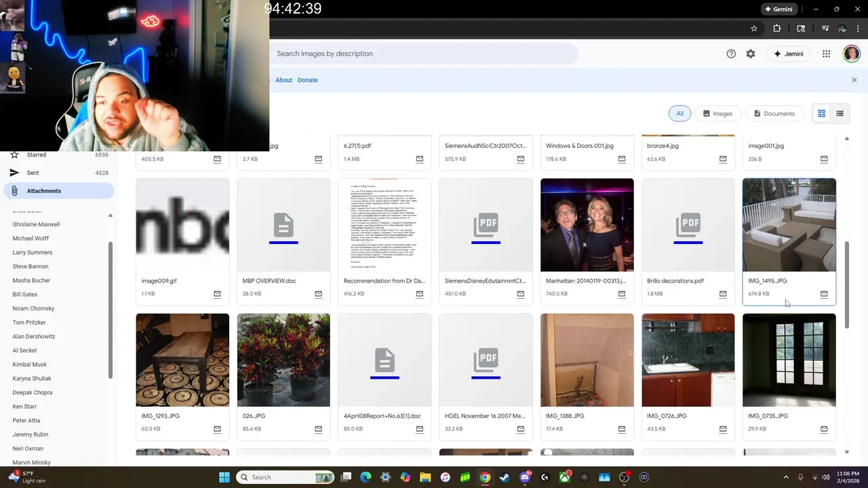The height and width of the screenshot is (488, 868).
Task: Launch Microsoft Edge from the taskbar
Action: [x=366, y=477]
